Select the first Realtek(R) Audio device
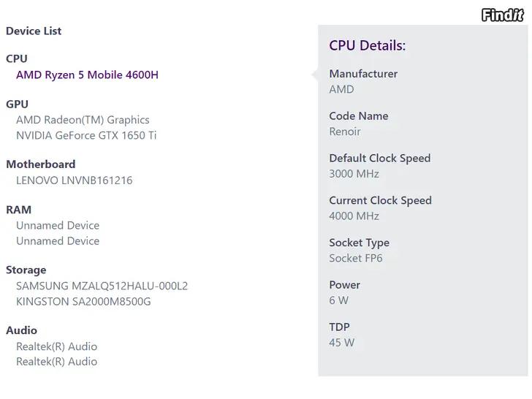 point(56,346)
